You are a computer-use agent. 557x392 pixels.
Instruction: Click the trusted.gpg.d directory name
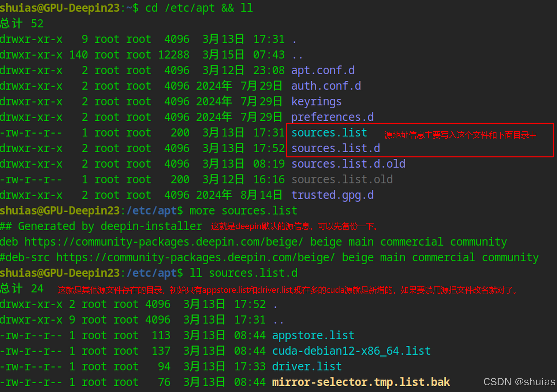click(x=332, y=195)
